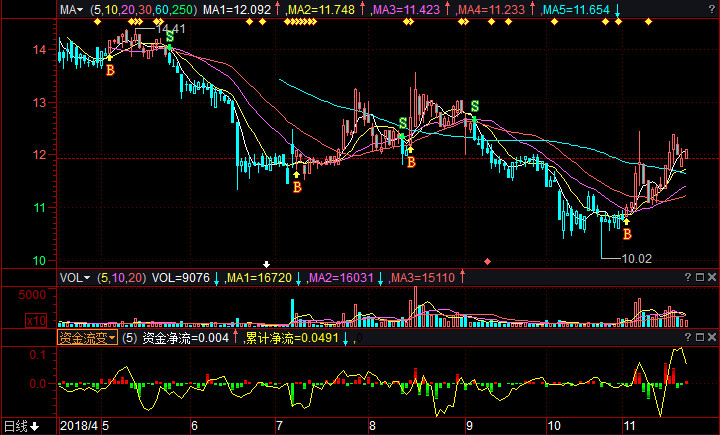This screenshot has height=435, width=720.
Task: Select the MA2=11.748 value label
Action: pyautogui.click(x=321, y=9)
